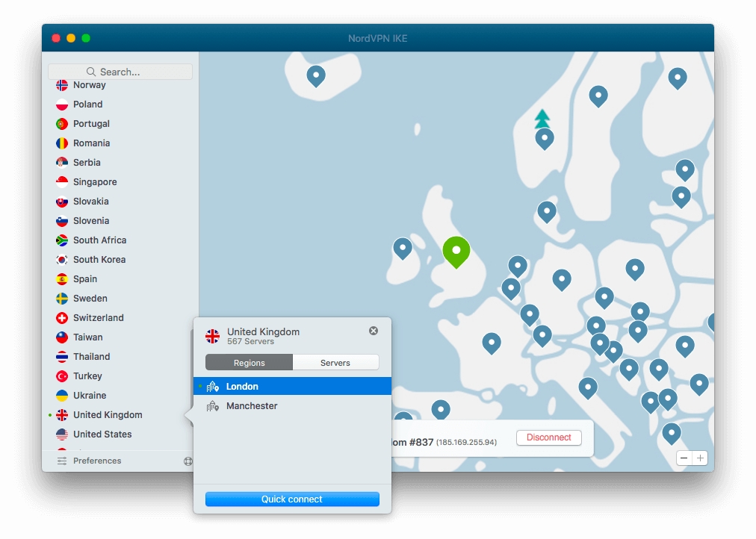Zoom out the map with minus button
This screenshot has width=756, height=539.
click(684, 458)
